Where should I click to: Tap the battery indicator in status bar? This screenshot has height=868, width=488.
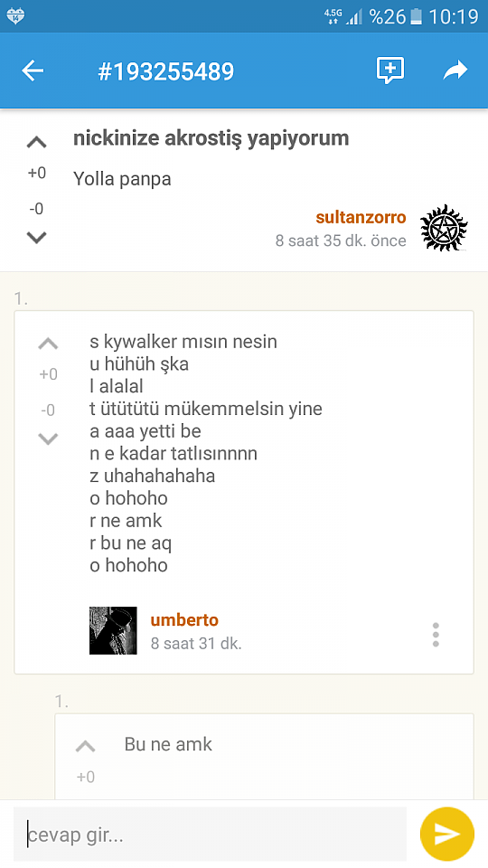pos(416,16)
